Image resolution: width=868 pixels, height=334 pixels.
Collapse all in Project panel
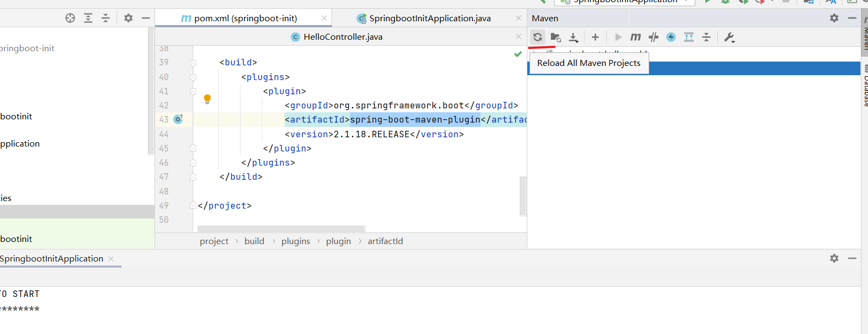(106, 18)
